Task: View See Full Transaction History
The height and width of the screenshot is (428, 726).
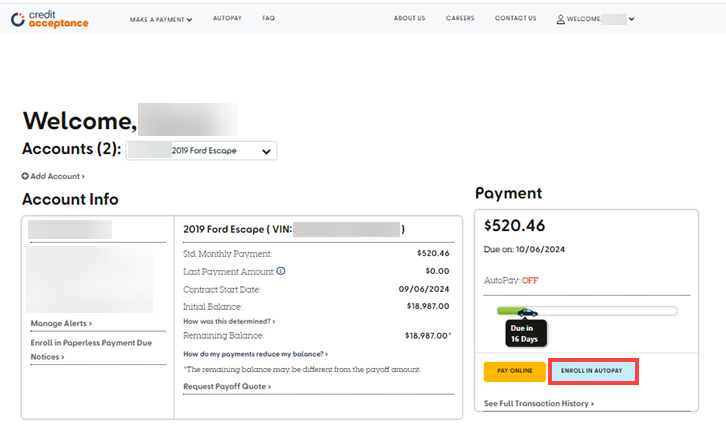Action: 539,404
